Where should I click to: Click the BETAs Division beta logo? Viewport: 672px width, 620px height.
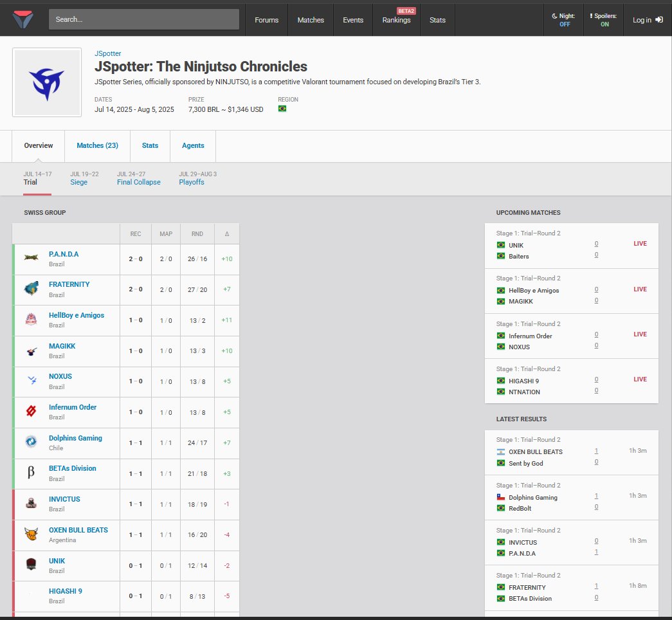click(31, 473)
